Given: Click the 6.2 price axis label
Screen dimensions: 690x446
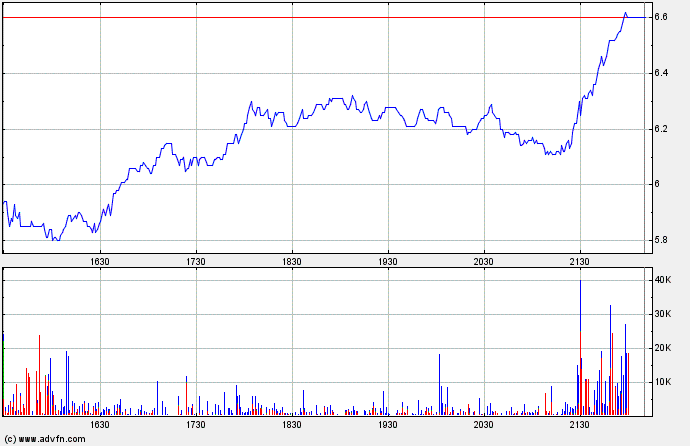Looking at the screenshot, I should (x=661, y=129).
